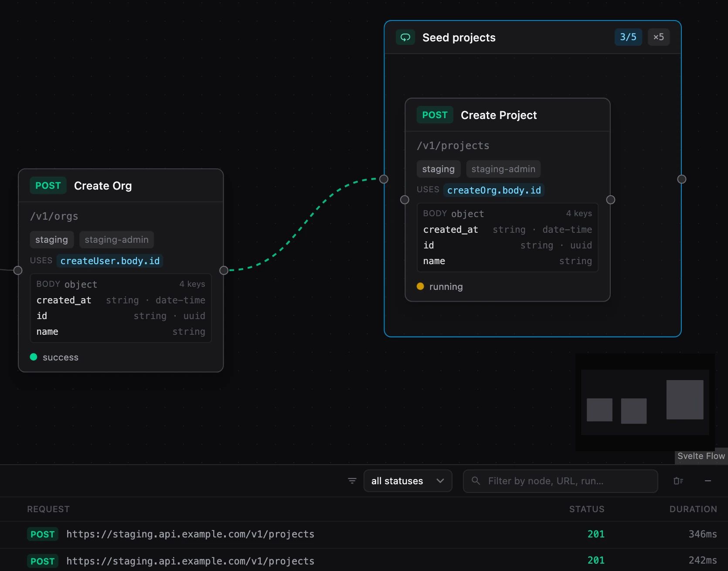Click the staging tag in Create Org
The width and height of the screenshot is (728, 571).
[x=51, y=240]
